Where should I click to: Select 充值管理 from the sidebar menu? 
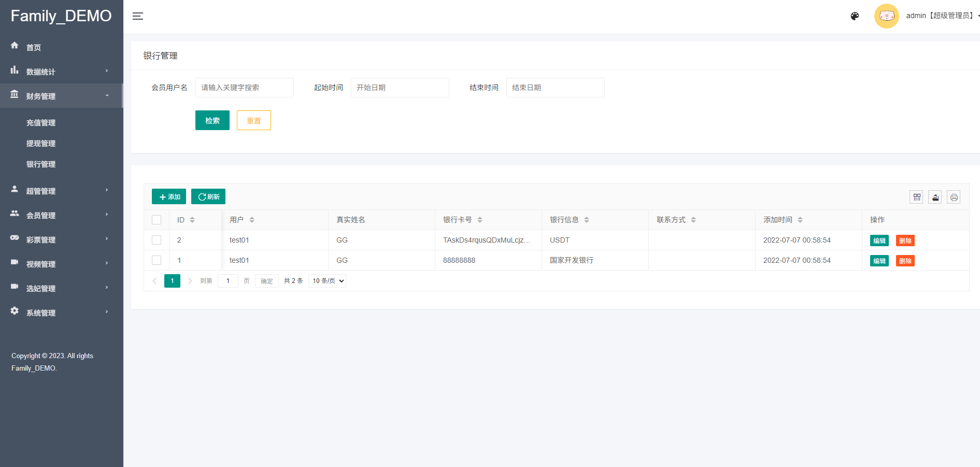click(x=41, y=122)
